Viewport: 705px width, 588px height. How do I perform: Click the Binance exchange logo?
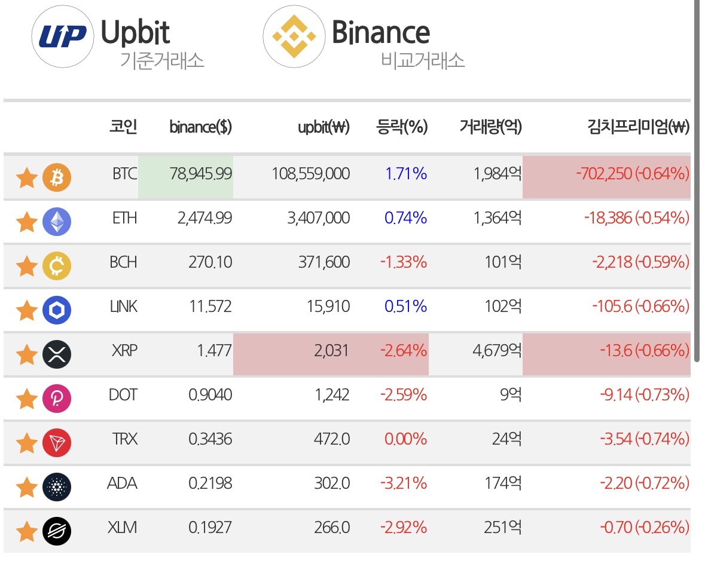[294, 36]
